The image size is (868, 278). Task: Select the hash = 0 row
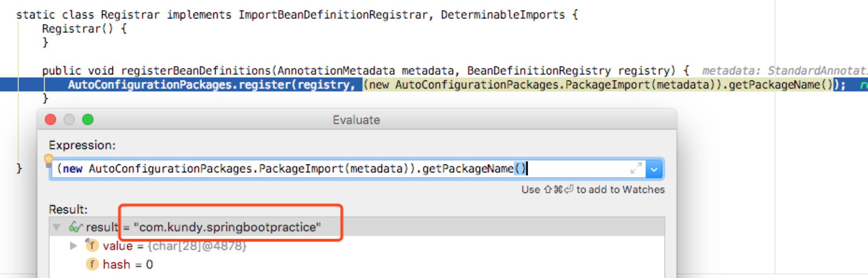[x=356, y=264]
